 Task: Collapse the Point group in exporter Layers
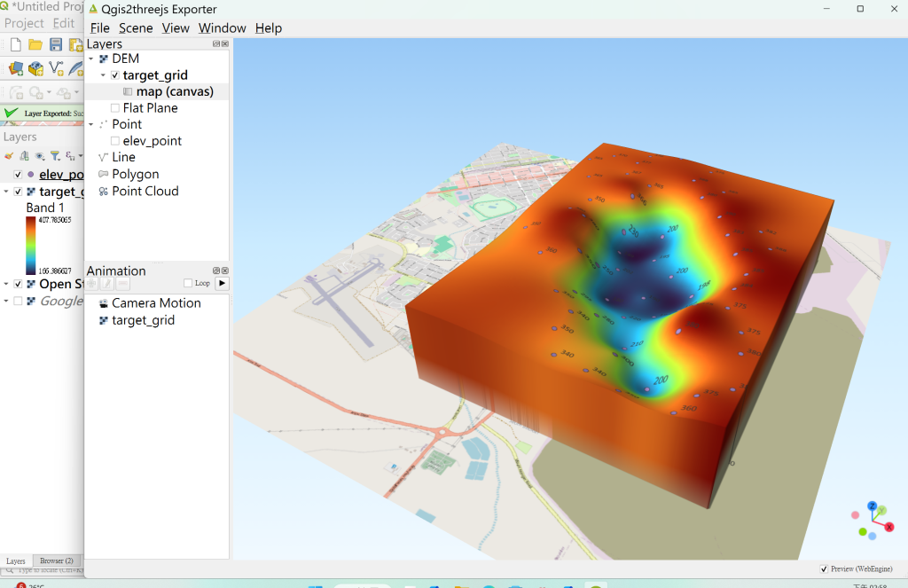[91, 124]
